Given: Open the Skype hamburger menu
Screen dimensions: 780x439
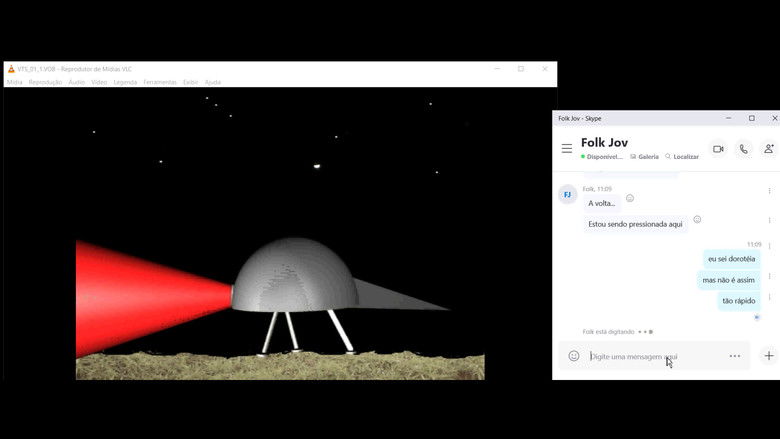Looking at the screenshot, I should point(567,149).
